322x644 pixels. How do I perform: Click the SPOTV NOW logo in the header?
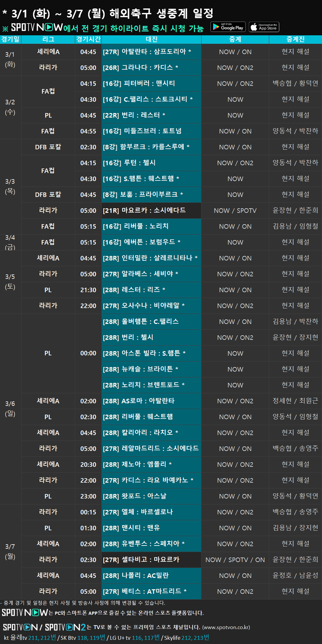(37, 28)
